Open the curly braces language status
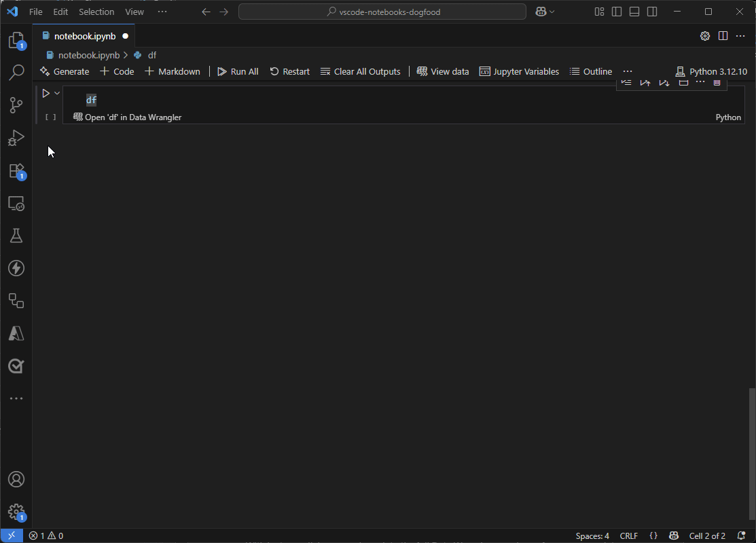The image size is (756, 543). (x=653, y=536)
